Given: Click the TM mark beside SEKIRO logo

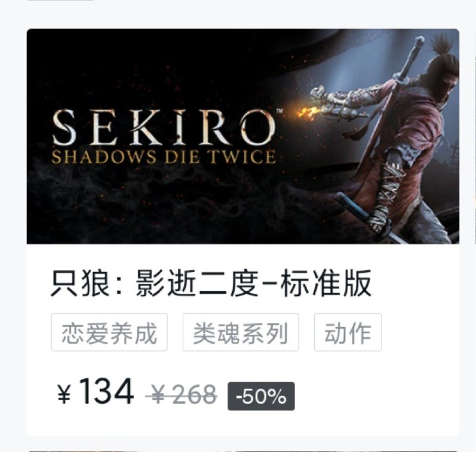Looking at the screenshot, I should (279, 111).
